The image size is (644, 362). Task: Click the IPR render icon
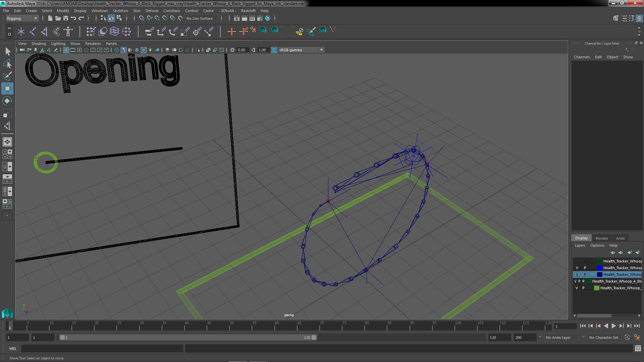(x=252, y=18)
